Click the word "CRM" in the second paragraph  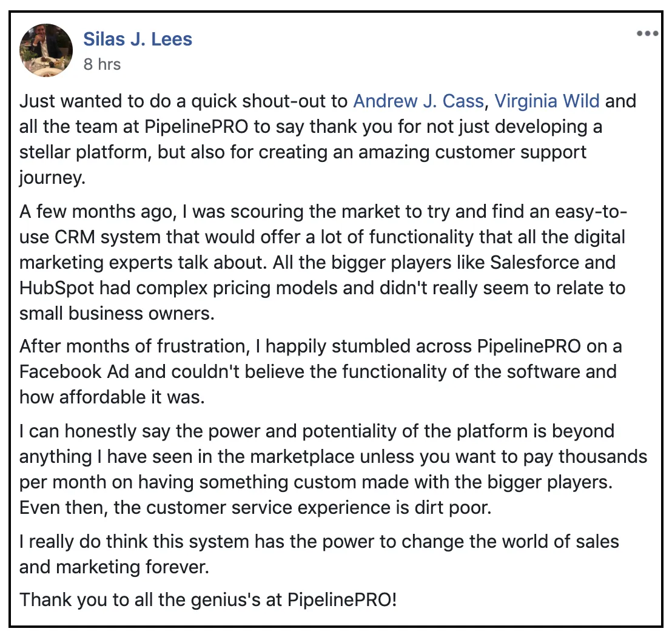75,237
